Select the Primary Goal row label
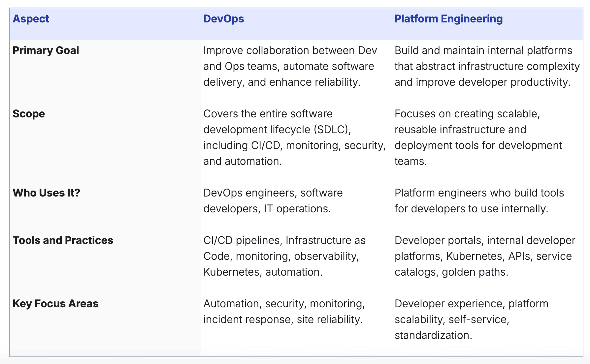 tap(46, 50)
